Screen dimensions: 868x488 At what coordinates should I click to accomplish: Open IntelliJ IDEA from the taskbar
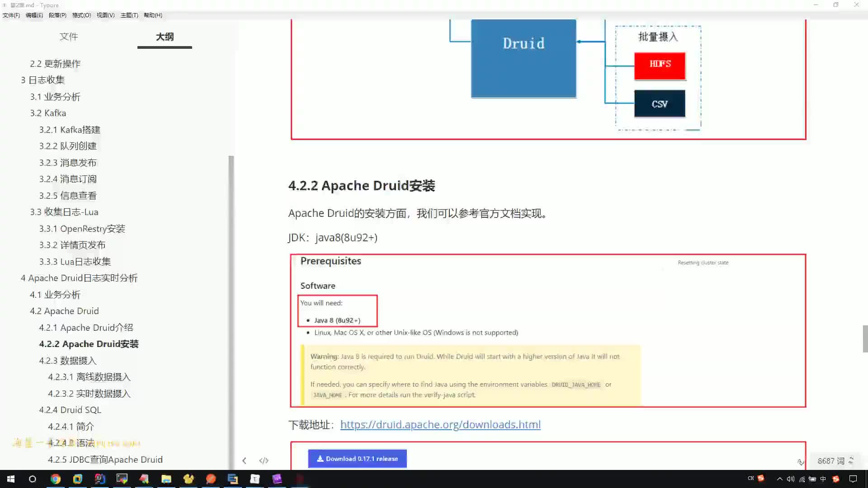100,479
